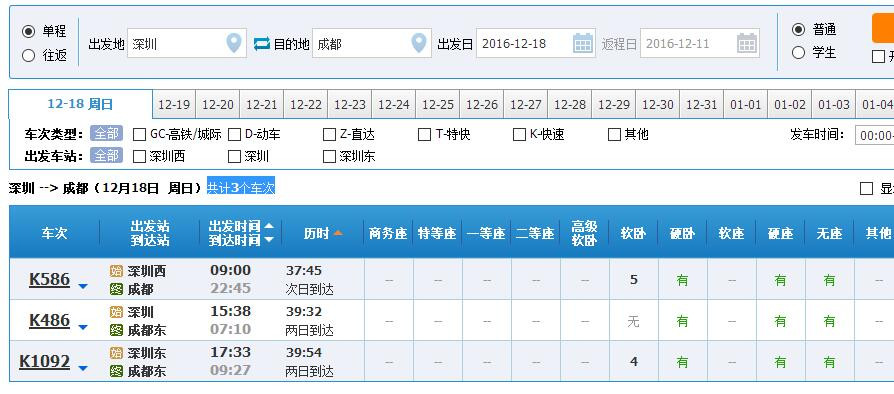
Task: Click 全部 button for 出发车站
Action: pos(107,156)
